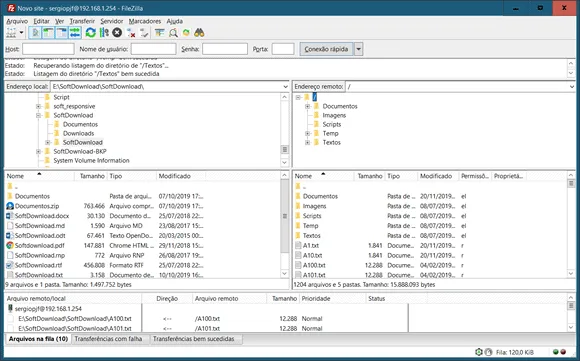Disconnect from the current server

(131, 33)
